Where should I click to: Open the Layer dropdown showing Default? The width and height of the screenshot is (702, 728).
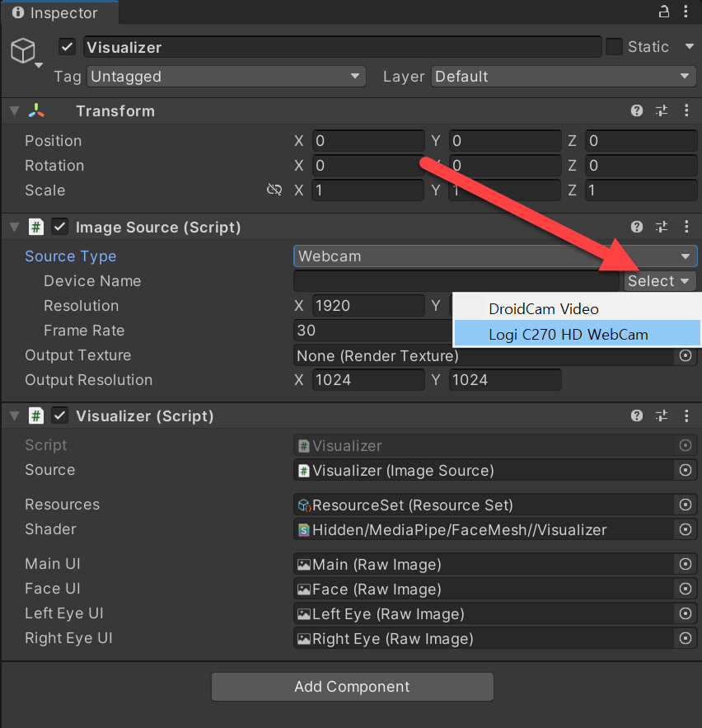564,76
